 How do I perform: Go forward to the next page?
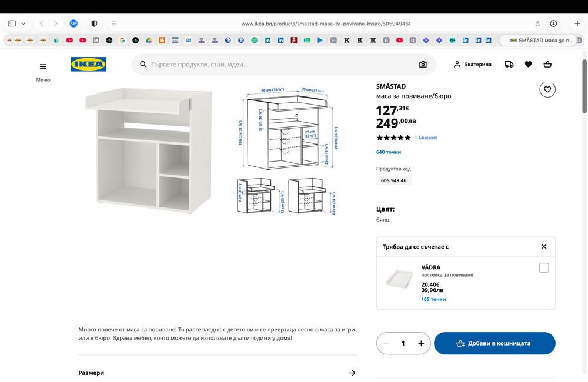pyautogui.click(x=55, y=24)
